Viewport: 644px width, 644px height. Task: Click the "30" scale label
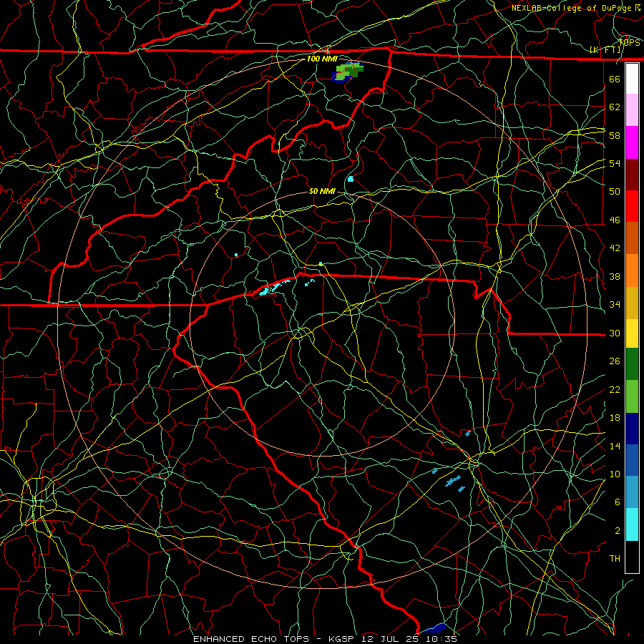615,333
